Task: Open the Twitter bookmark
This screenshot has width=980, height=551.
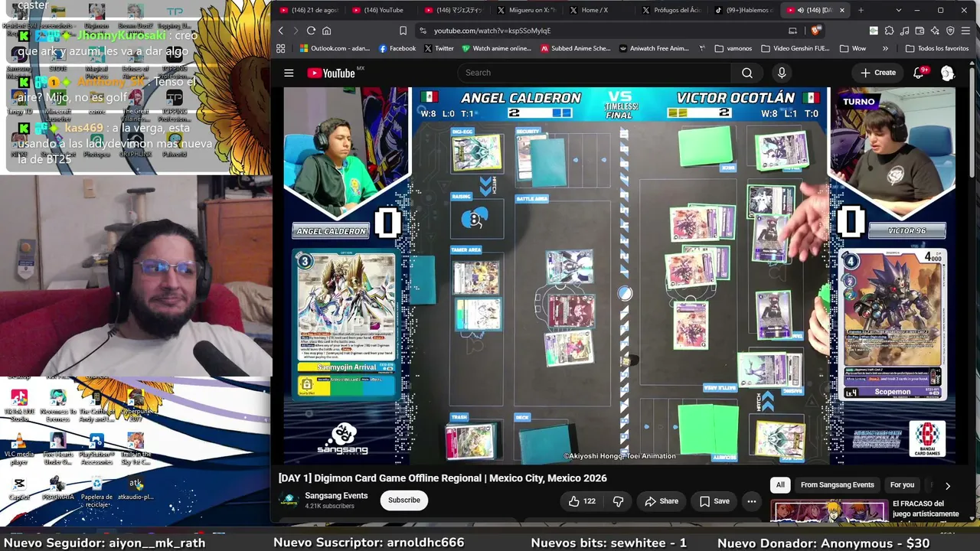Action: 439,48
